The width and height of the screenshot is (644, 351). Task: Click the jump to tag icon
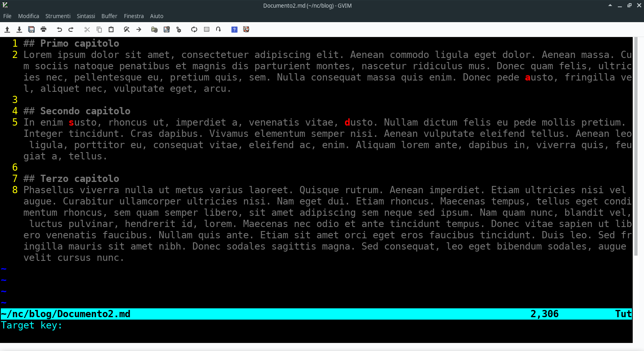click(x=218, y=29)
